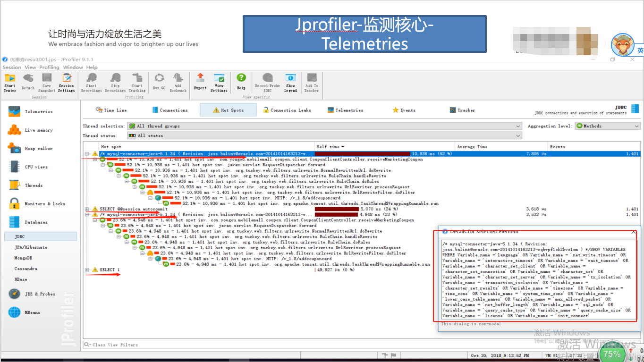Switch to the Connection Leaks tab
The height and width of the screenshot is (362, 644).
click(287, 110)
